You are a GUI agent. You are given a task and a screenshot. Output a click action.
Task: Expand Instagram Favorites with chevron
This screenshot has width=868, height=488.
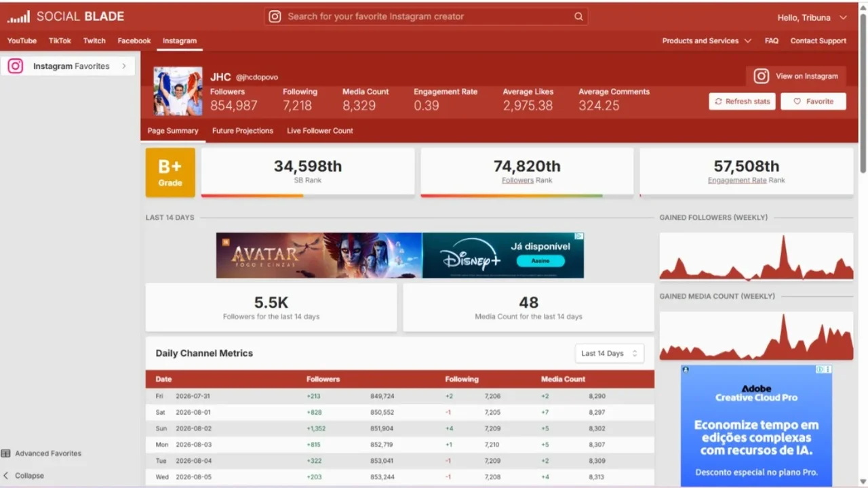[124, 66]
